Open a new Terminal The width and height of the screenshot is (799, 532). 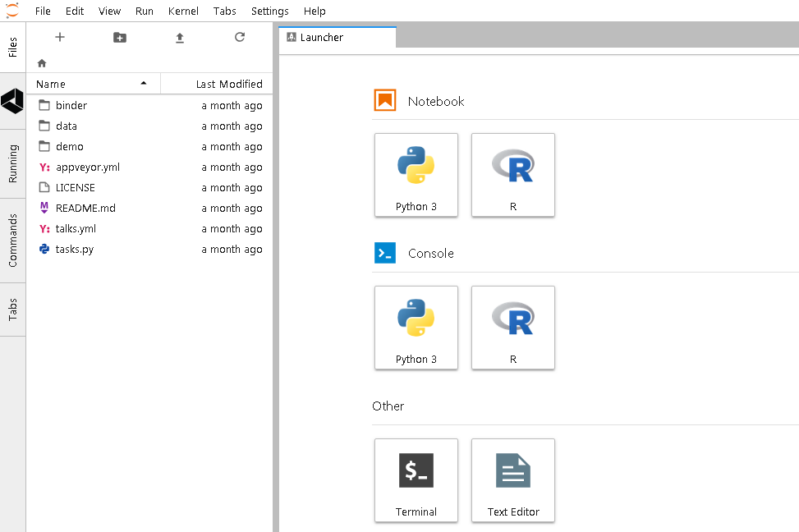click(416, 480)
